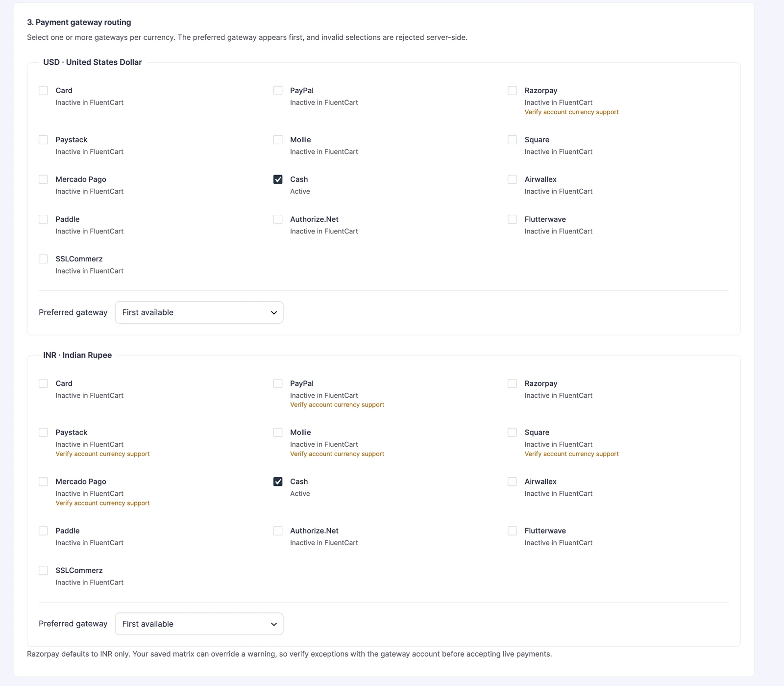Click 'Verify account currency support' under INR Paystack

tap(102, 454)
